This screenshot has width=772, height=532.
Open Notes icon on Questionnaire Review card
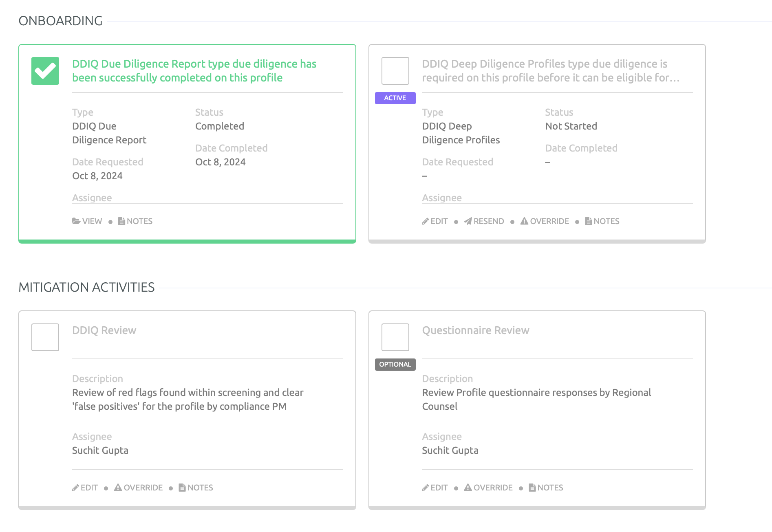point(532,488)
